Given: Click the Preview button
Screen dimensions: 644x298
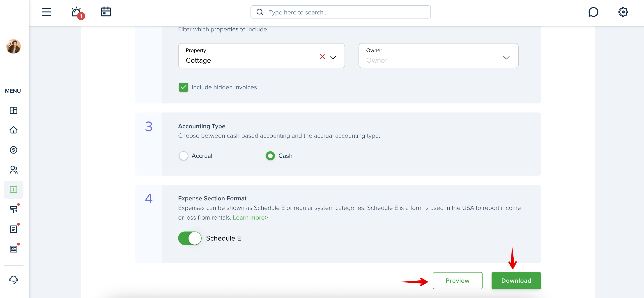Looking at the screenshot, I should (458, 280).
